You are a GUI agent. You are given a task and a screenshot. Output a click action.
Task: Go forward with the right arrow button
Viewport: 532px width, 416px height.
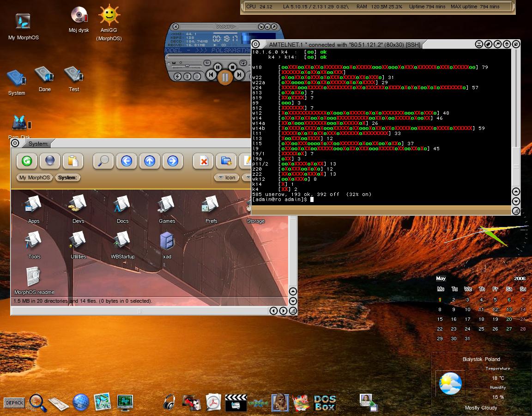173,161
